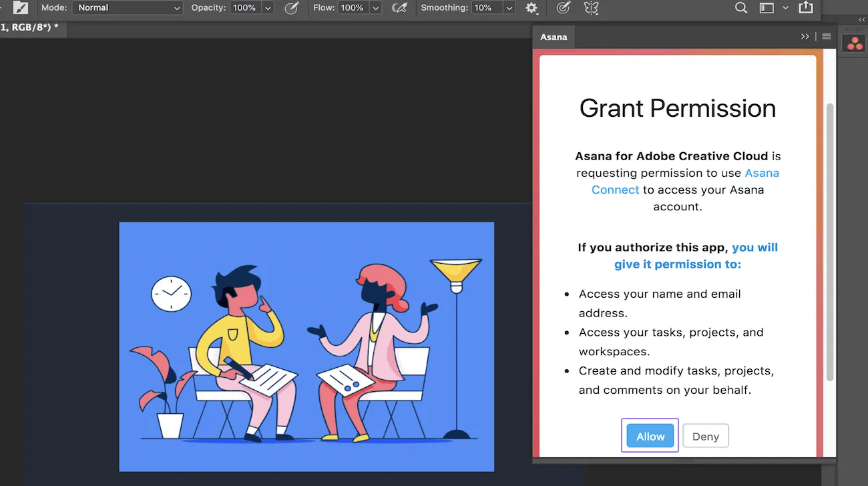The width and height of the screenshot is (868, 486).
Task: Click the Allow button to grant permission
Action: point(649,435)
